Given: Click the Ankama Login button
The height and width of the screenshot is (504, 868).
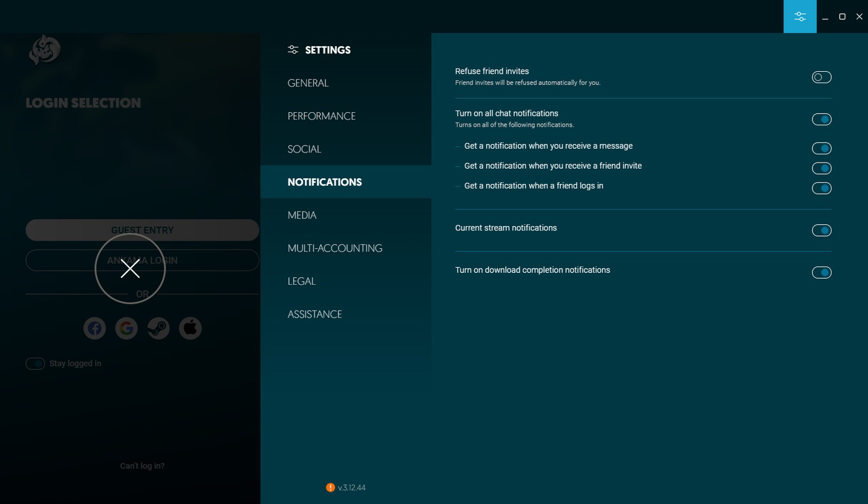Looking at the screenshot, I should (x=142, y=260).
